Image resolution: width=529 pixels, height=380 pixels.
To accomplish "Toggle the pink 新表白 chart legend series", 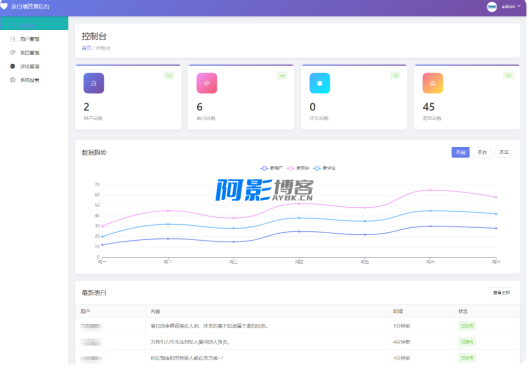I will point(298,168).
